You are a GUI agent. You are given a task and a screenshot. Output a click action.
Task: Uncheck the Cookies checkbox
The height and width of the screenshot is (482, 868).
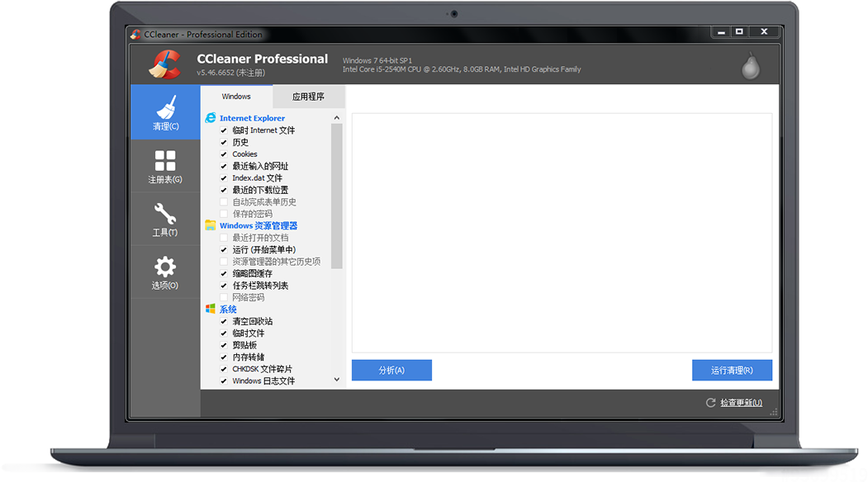pos(224,154)
